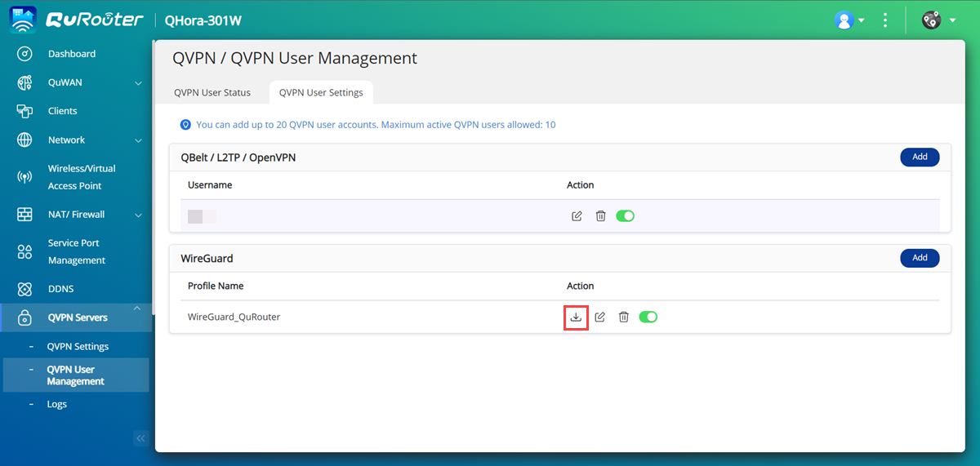Screen dimensions: 980x466
Task: Click the QVPN Servers label
Action: point(77,317)
